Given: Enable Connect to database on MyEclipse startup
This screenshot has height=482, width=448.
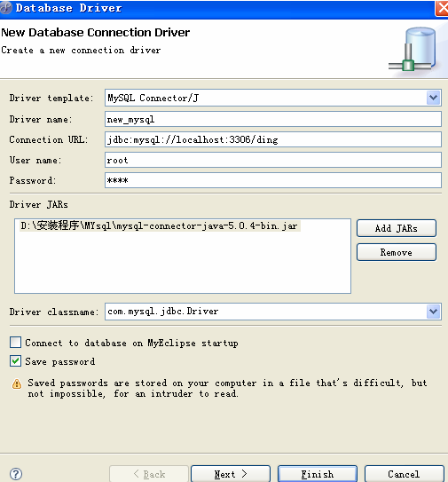Looking at the screenshot, I should (x=15, y=342).
